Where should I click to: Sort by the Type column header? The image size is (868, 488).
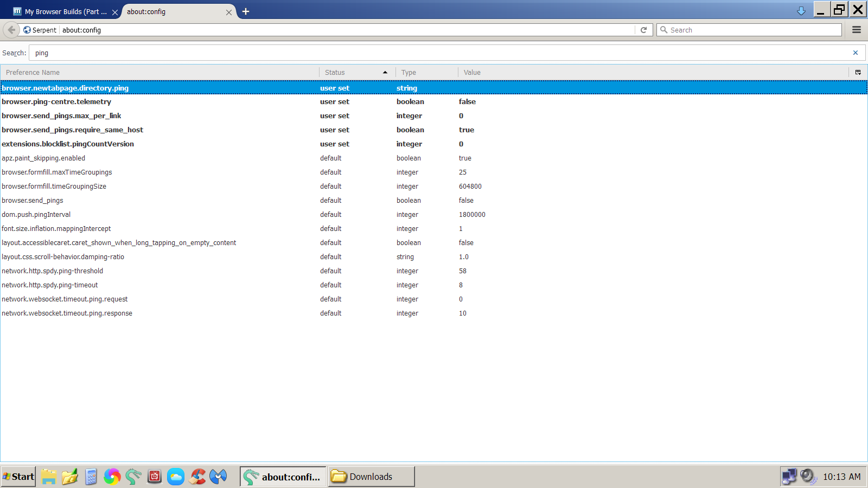pyautogui.click(x=427, y=72)
